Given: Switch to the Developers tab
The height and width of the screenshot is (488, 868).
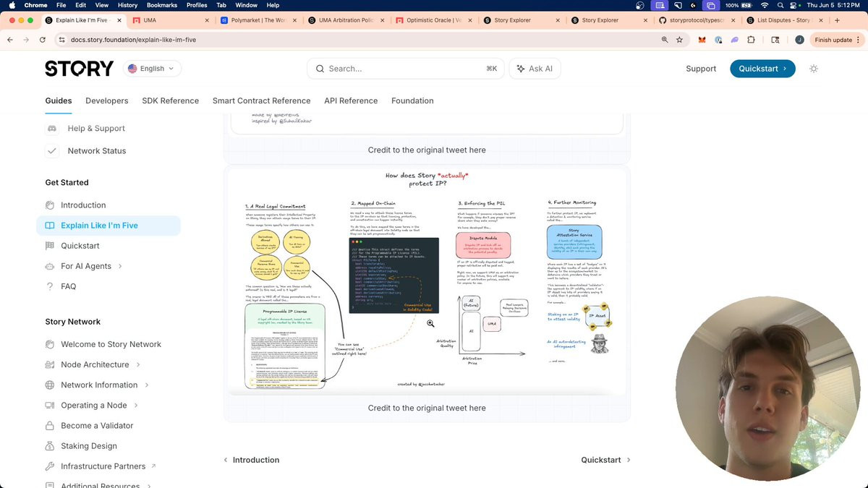Looking at the screenshot, I should tap(107, 100).
